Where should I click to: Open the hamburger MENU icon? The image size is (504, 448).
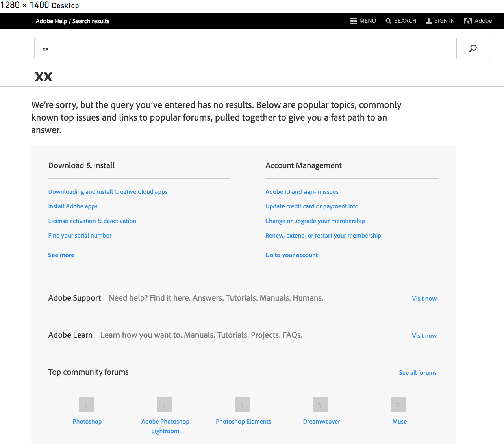point(354,21)
